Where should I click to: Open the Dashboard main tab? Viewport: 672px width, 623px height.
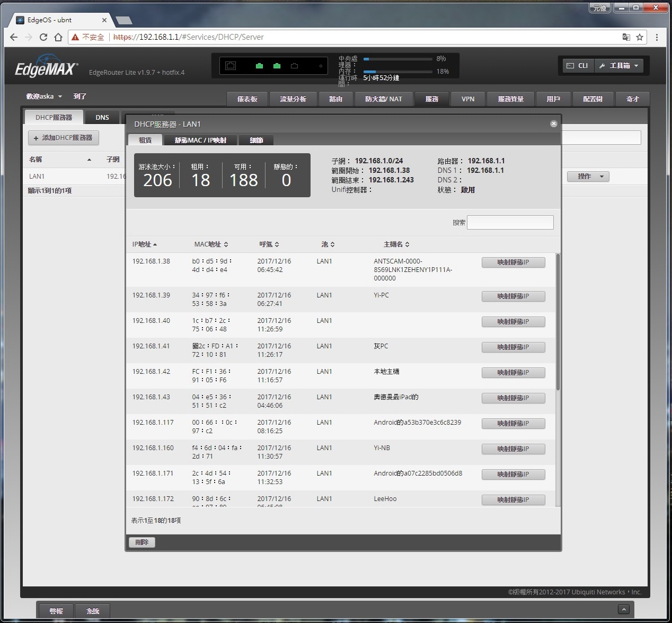coord(247,99)
